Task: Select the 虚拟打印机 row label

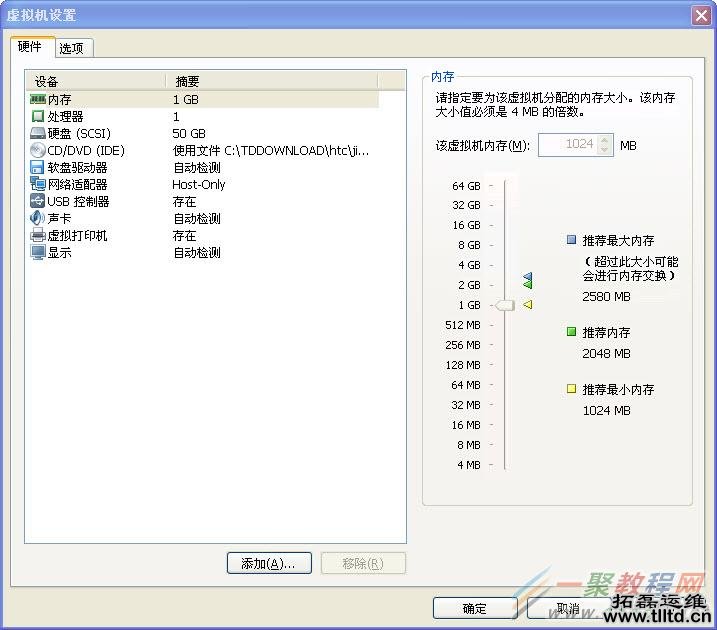Action: [77, 235]
